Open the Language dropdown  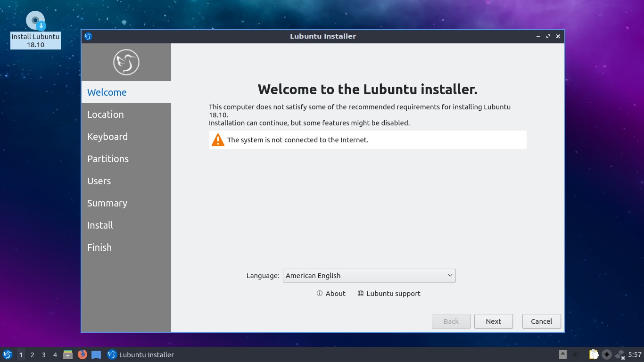tap(369, 275)
